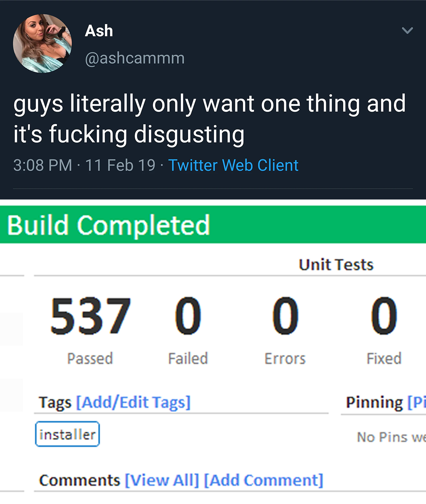Click the partially visible Pinning link

(416, 403)
